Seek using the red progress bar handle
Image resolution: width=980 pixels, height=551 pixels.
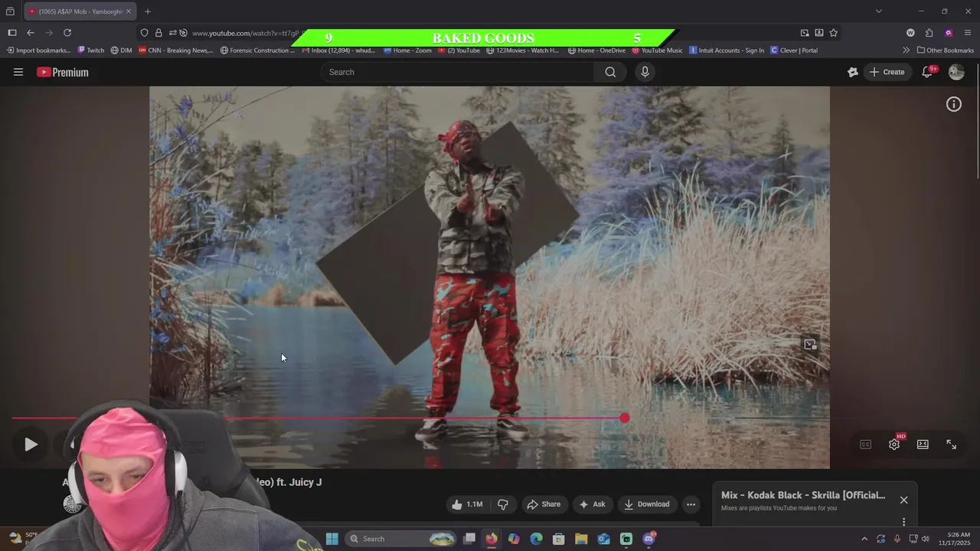pos(625,418)
